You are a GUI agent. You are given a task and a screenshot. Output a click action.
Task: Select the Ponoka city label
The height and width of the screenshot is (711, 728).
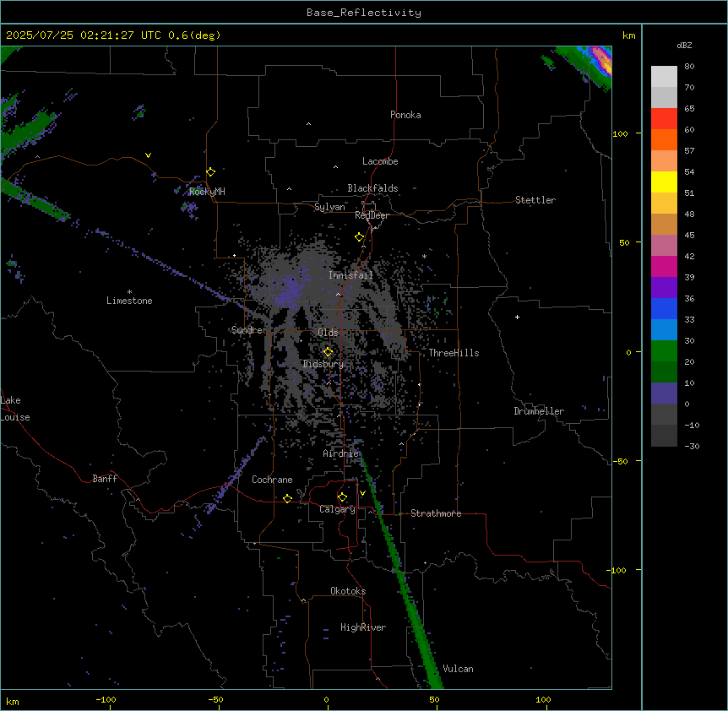point(405,115)
